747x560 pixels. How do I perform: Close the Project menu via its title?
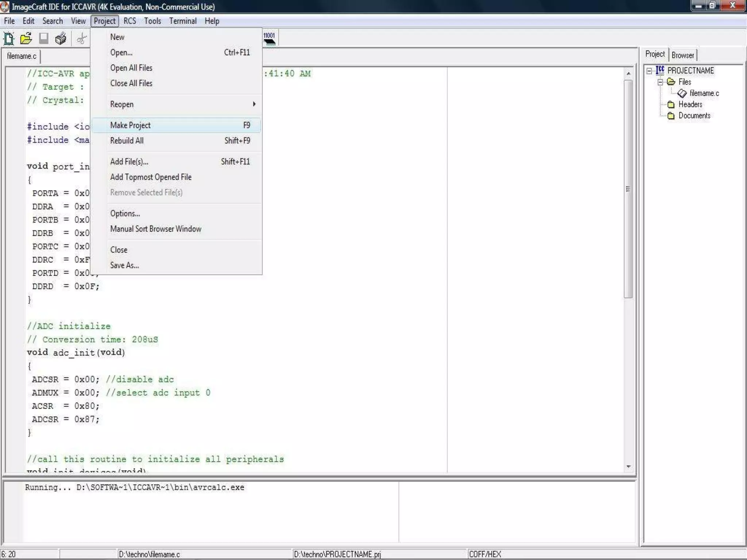(x=105, y=21)
